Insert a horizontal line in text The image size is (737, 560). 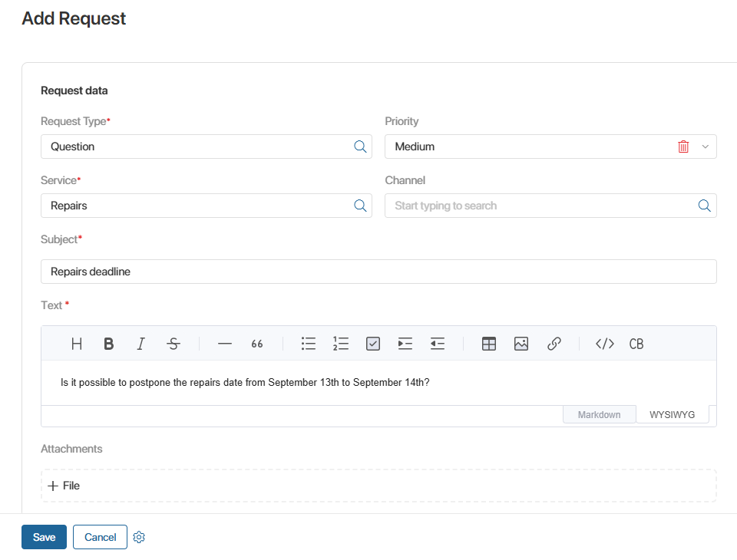tap(224, 344)
